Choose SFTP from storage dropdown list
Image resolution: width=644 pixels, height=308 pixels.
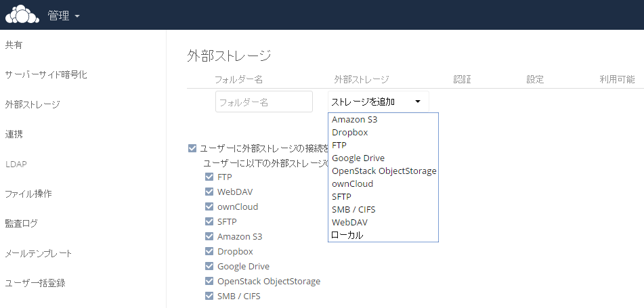coord(383,197)
